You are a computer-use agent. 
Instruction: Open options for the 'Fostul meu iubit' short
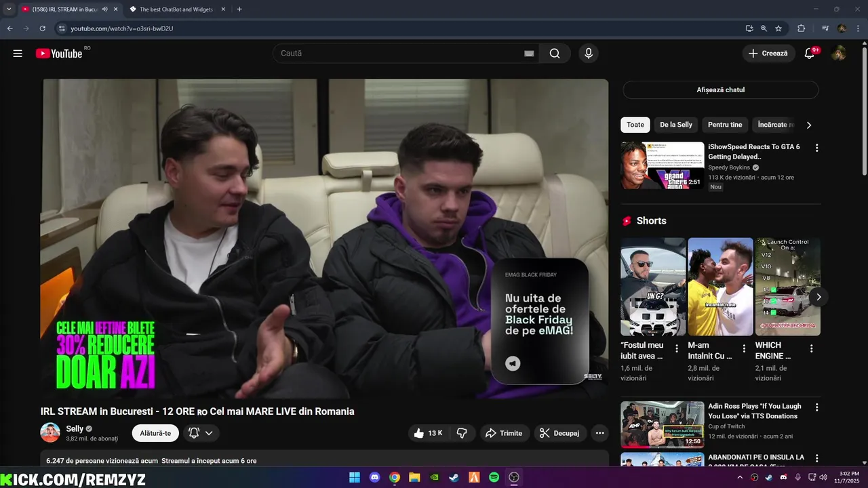(x=676, y=348)
